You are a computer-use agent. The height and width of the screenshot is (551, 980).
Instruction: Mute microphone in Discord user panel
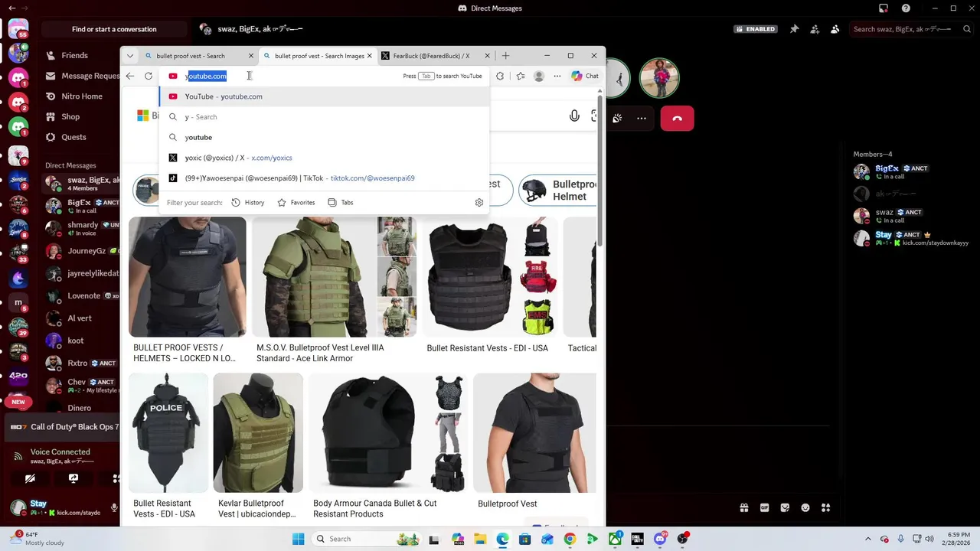coord(114,508)
